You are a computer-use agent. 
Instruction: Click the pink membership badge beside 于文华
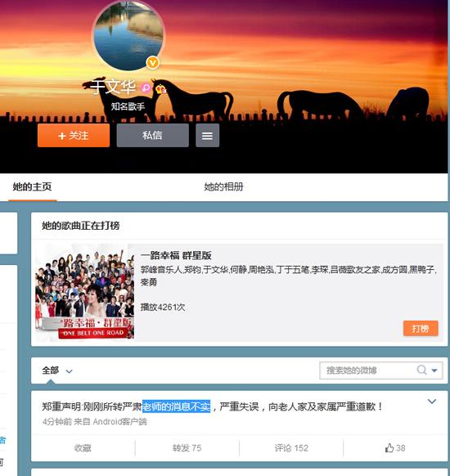pos(146,88)
